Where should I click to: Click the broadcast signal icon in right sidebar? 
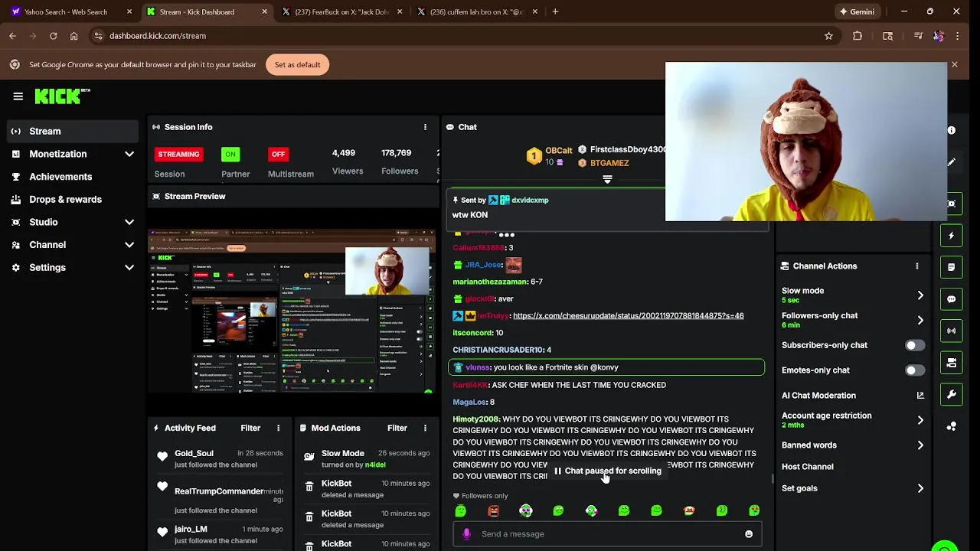(x=952, y=331)
